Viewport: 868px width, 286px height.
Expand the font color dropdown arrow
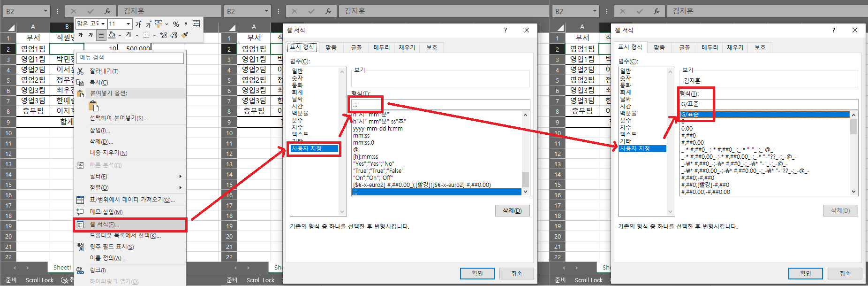click(136, 35)
